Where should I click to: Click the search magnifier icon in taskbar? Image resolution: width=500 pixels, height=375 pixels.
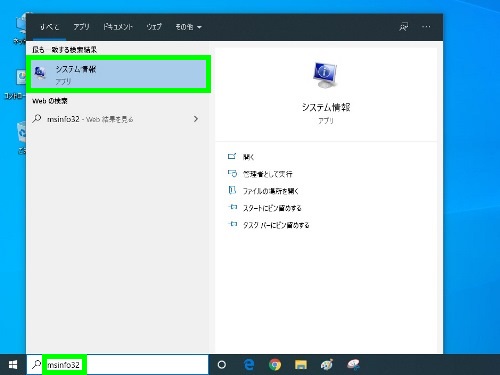pyautogui.click(x=36, y=365)
